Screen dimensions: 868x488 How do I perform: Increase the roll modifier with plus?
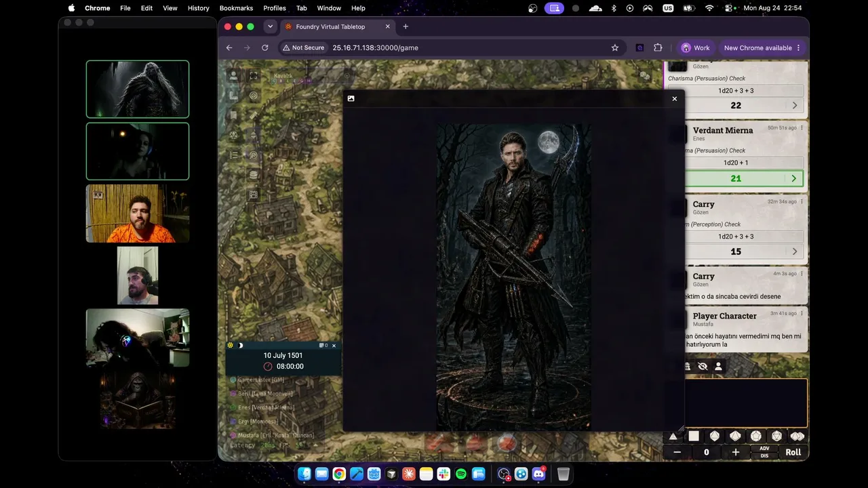click(x=736, y=452)
